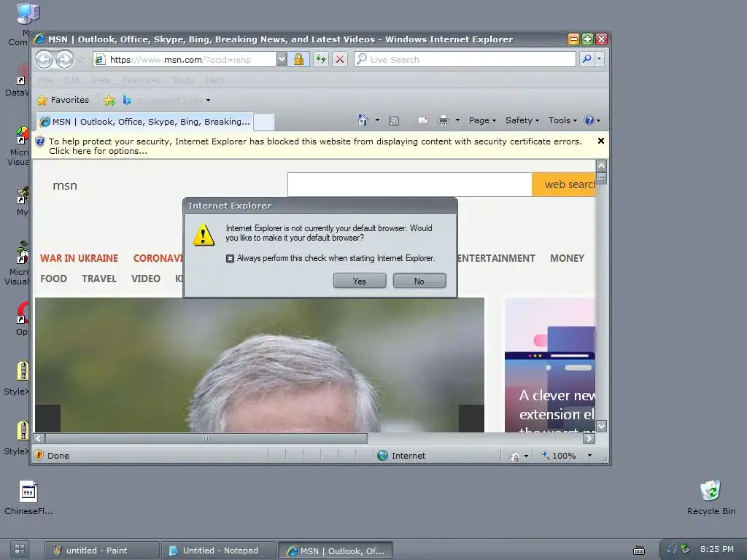The width and height of the screenshot is (747, 560).
Task: Click the security information bar message
Action: [315, 146]
